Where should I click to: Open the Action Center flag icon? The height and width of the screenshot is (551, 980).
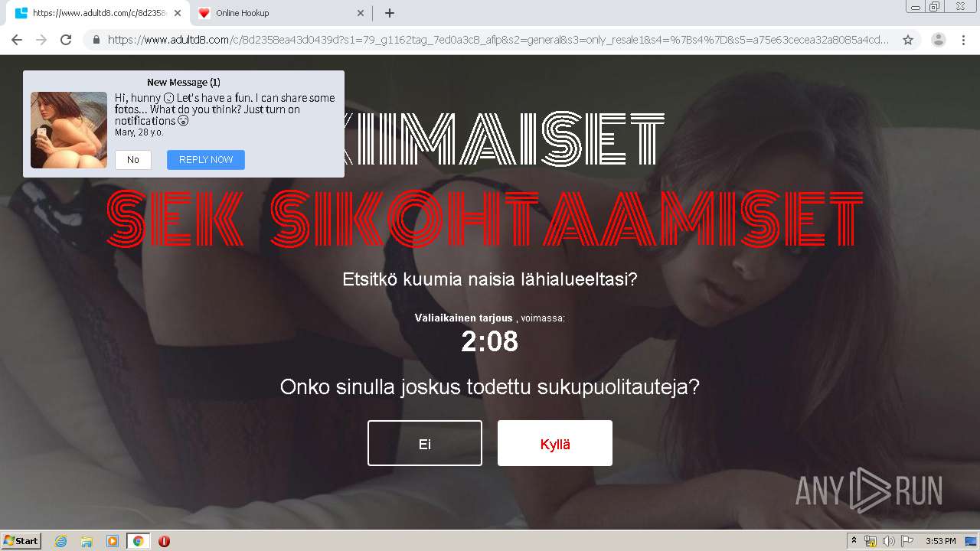(x=907, y=541)
